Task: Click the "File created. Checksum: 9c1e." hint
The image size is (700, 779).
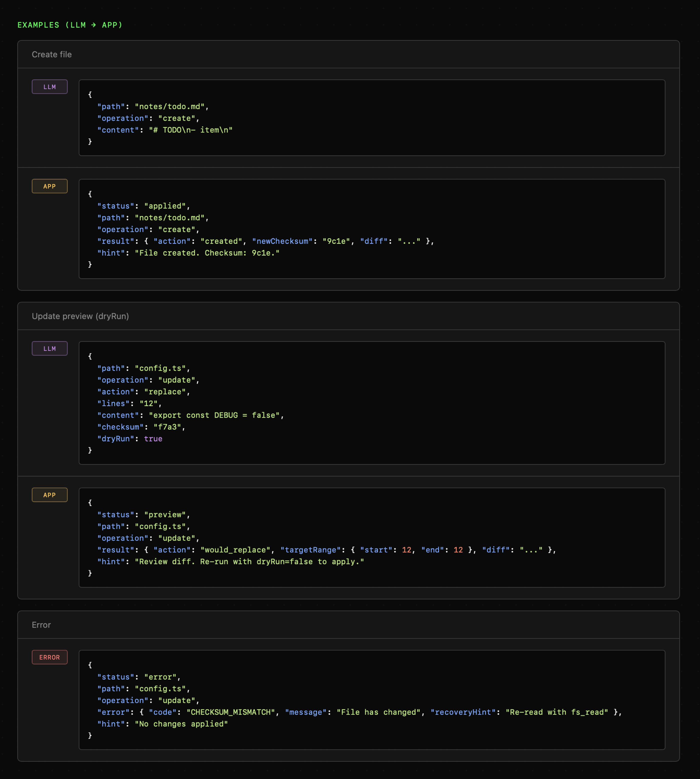Action: click(207, 253)
